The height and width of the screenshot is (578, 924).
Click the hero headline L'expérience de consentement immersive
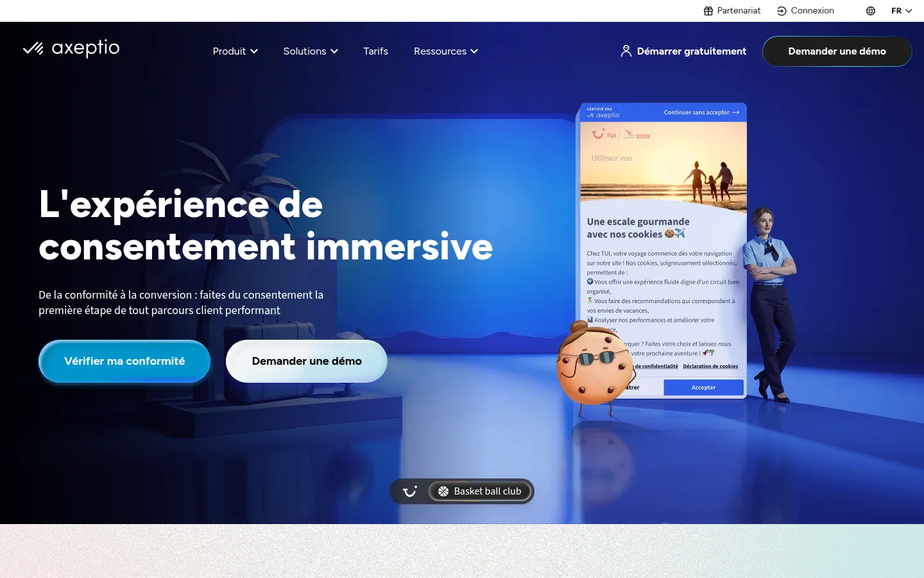266,225
